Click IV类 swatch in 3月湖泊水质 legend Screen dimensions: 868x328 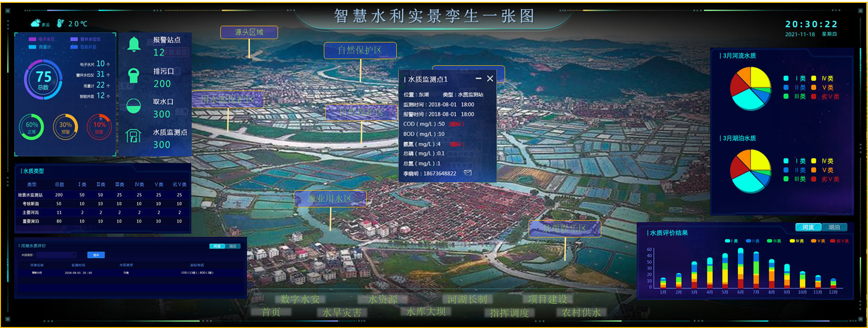pos(814,161)
